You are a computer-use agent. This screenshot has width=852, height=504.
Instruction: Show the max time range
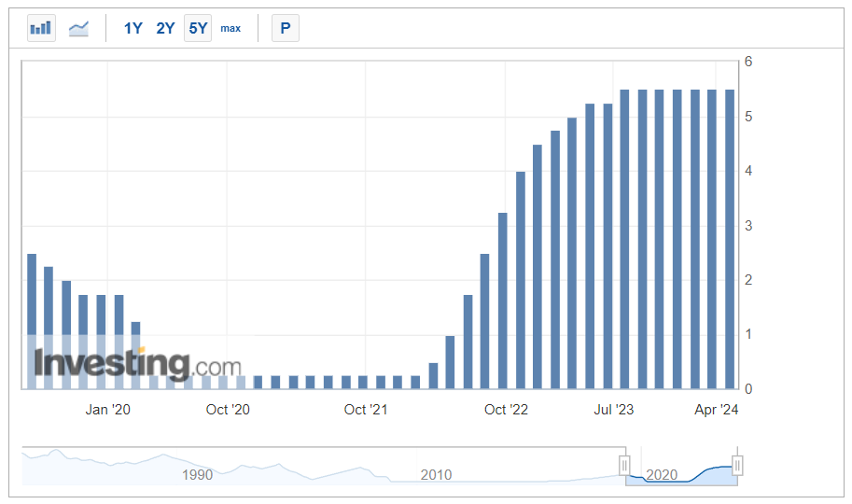pos(230,28)
